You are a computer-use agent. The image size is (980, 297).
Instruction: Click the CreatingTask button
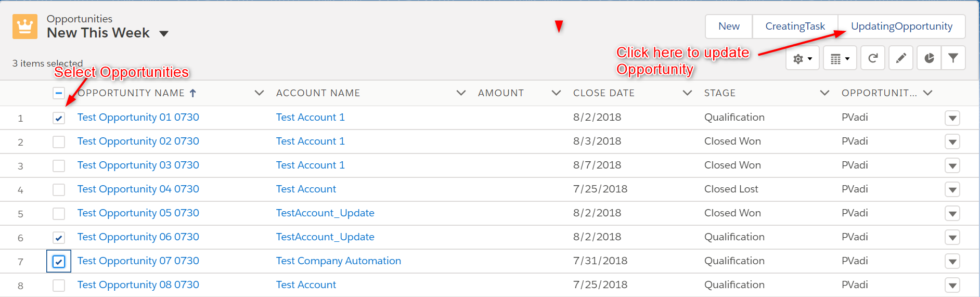point(795,27)
